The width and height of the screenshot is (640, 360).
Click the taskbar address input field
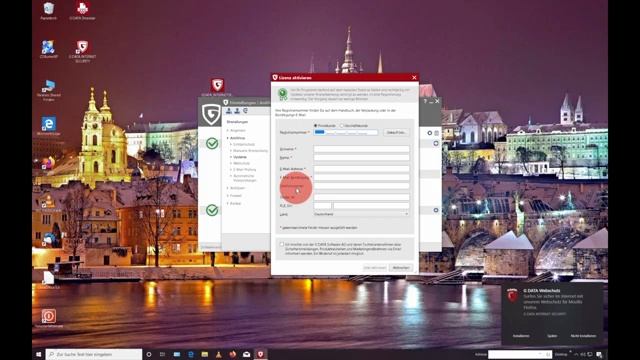[520, 354]
